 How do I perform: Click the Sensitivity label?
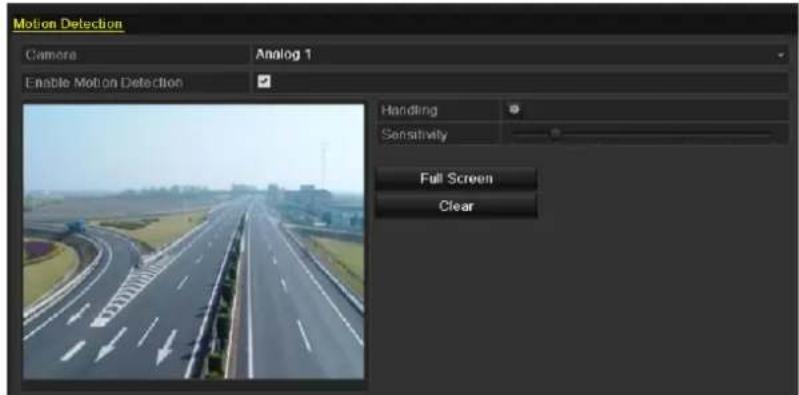pyautogui.click(x=414, y=135)
